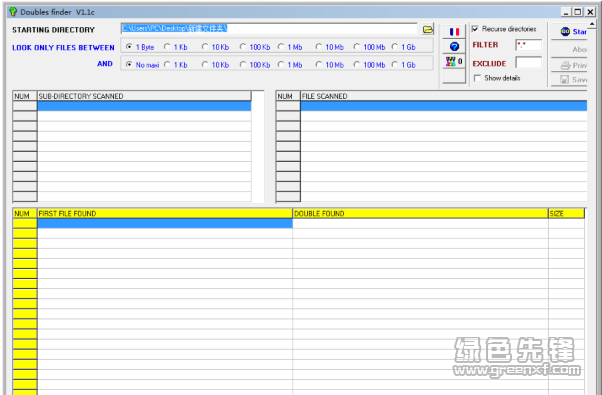This screenshot has height=395, width=602.
Task: Open the browse folder icon for starting directory
Action: coord(428,29)
